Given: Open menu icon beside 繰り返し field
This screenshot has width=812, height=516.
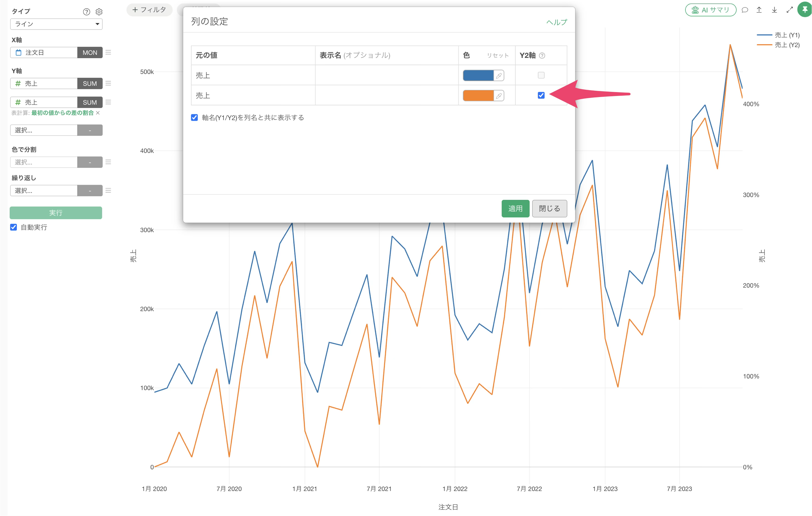Looking at the screenshot, I should (x=108, y=191).
